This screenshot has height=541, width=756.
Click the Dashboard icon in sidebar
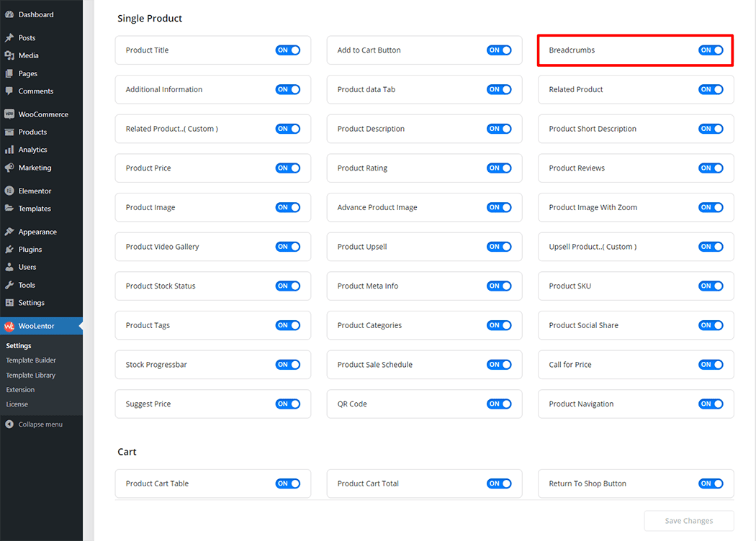tap(9, 14)
